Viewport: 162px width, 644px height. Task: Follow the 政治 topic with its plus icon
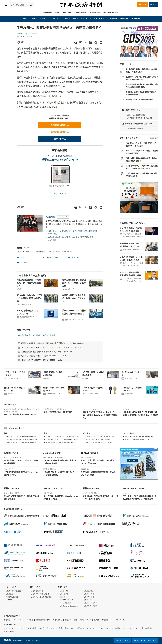tap(18, 257)
